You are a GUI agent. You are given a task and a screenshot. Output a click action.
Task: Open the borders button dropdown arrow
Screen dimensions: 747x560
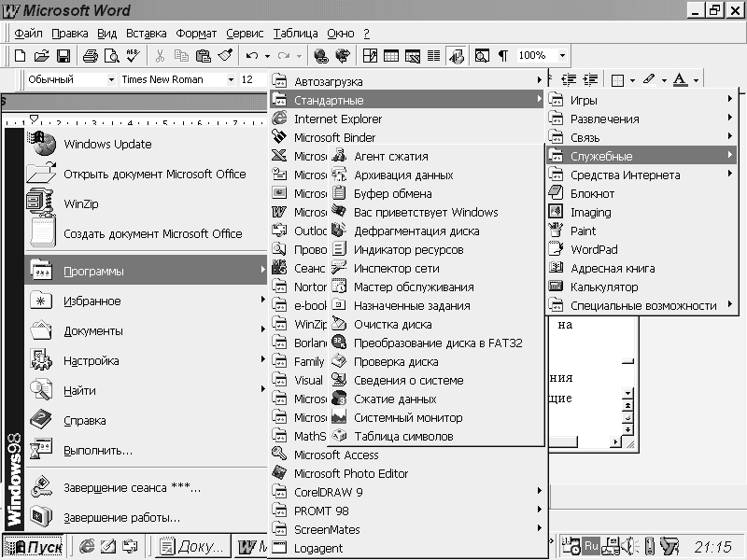pos(633,80)
